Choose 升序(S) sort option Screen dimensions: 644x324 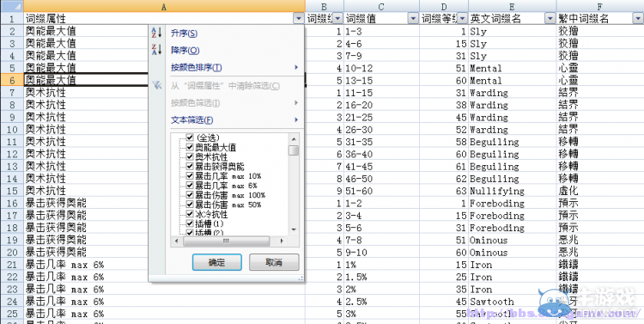[184, 34]
